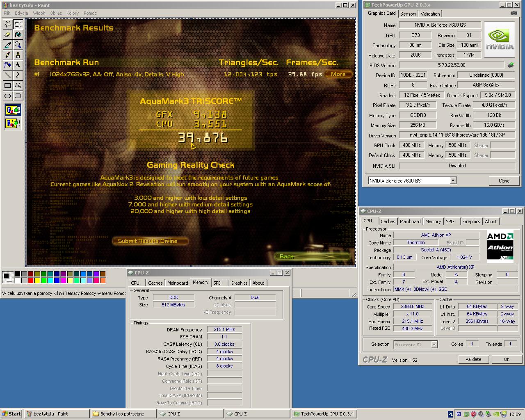
Task: Open Graphics tab in CPU-Z DRAM timings window
Action: point(239,283)
